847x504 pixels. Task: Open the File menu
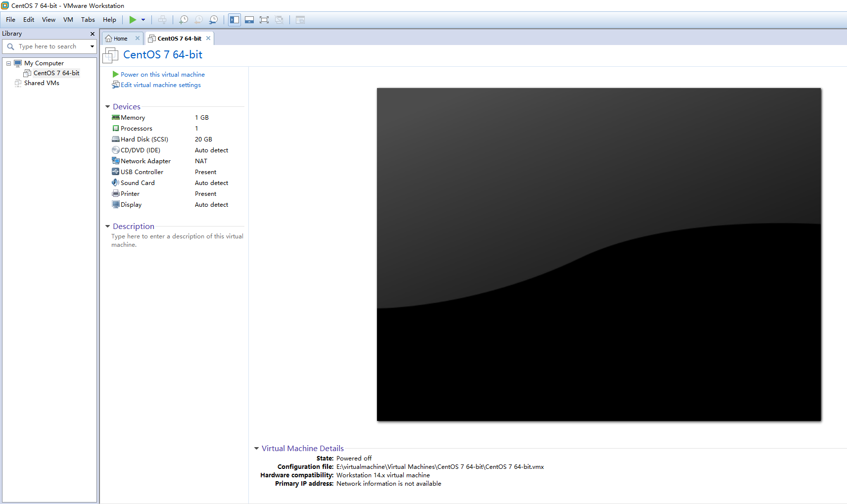(x=10, y=20)
